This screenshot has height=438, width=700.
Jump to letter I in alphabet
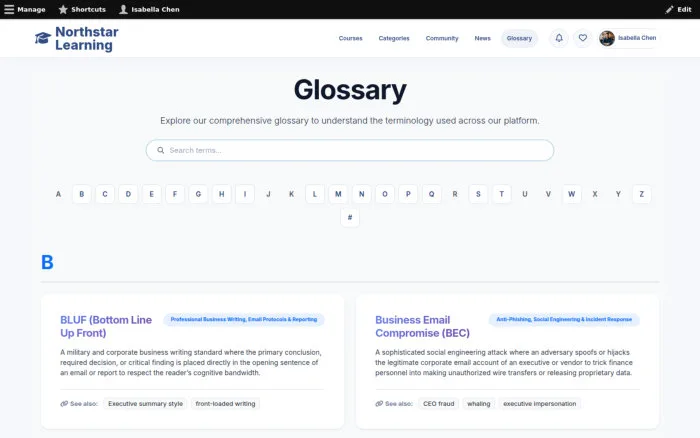pos(245,194)
